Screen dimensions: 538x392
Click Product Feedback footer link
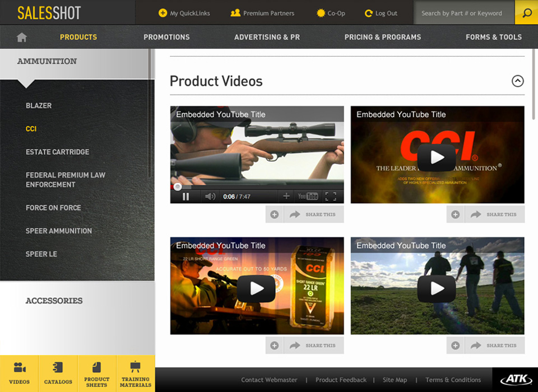point(341,380)
